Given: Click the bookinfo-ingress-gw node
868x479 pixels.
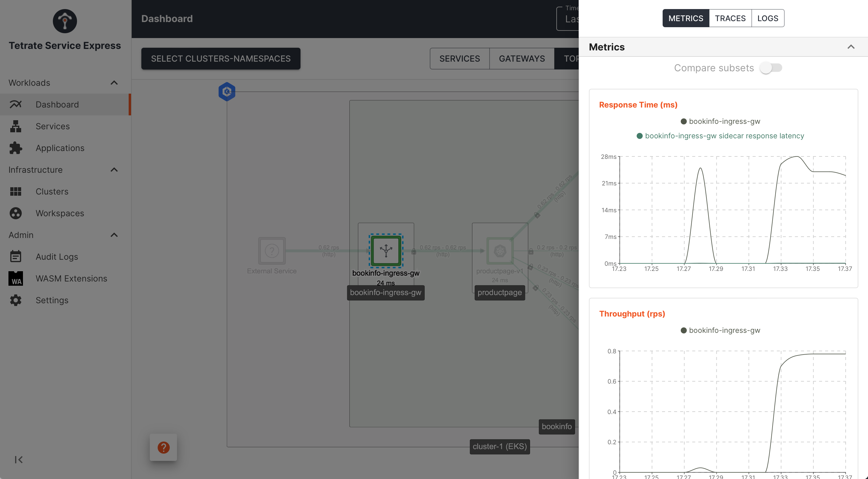Looking at the screenshot, I should click(386, 250).
